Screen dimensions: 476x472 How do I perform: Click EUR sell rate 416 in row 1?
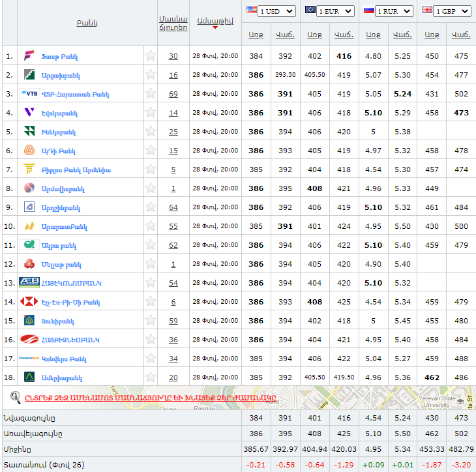pyautogui.click(x=344, y=56)
